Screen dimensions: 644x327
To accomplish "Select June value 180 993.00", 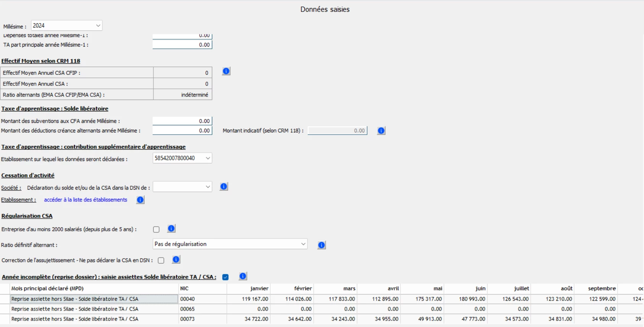I will [466, 299].
